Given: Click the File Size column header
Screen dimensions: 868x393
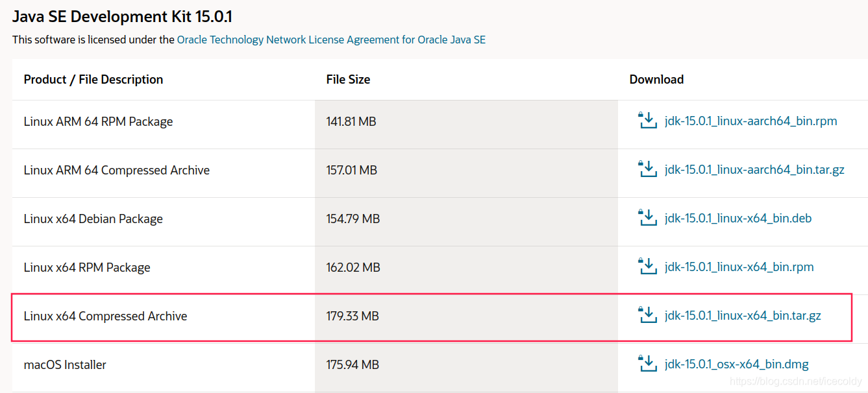Looking at the screenshot, I should coord(349,80).
